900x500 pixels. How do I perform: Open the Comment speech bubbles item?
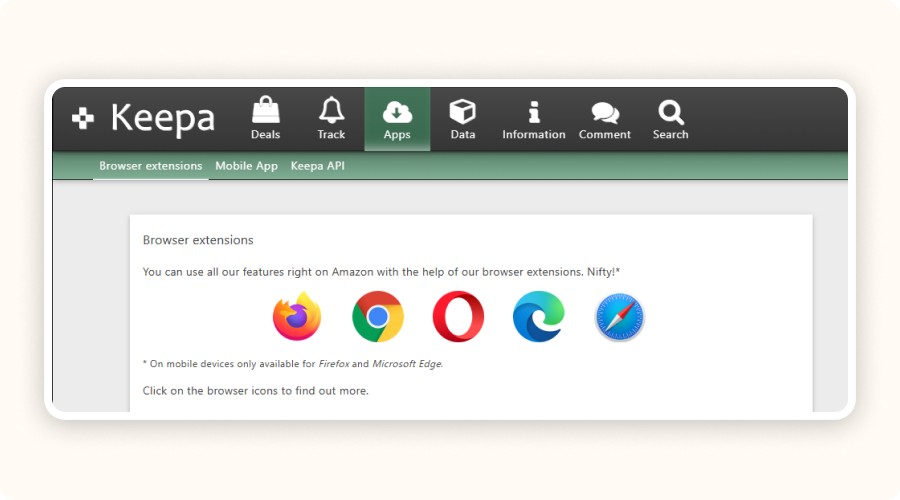[604, 119]
